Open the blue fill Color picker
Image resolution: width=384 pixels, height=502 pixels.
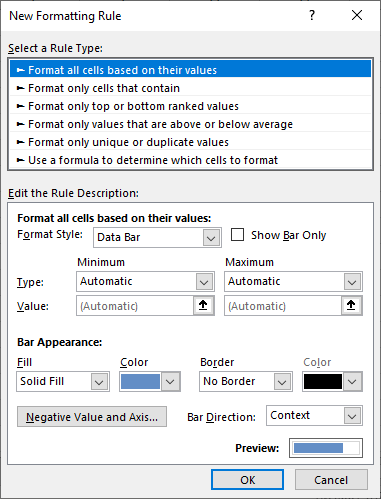[x=150, y=381]
